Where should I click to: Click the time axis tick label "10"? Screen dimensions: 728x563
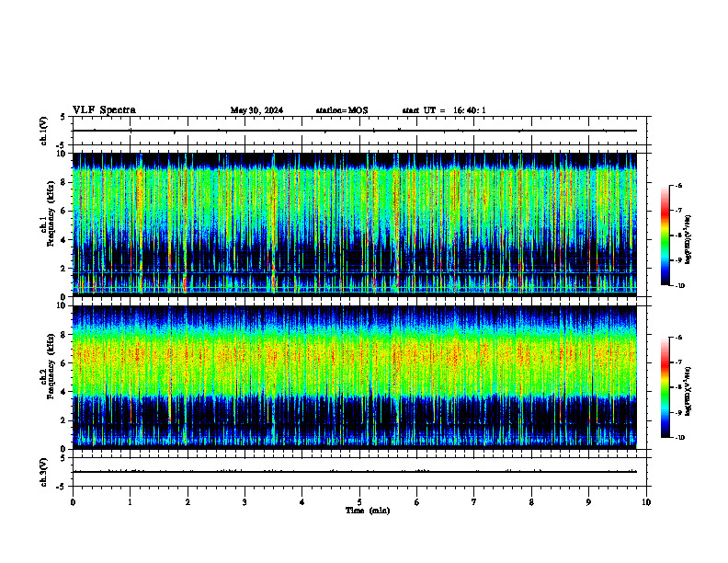(x=646, y=502)
